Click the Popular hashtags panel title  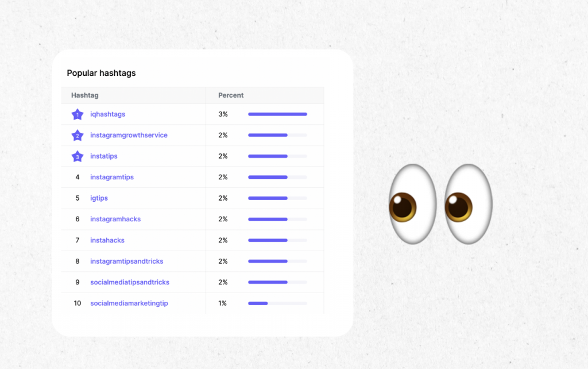101,73
